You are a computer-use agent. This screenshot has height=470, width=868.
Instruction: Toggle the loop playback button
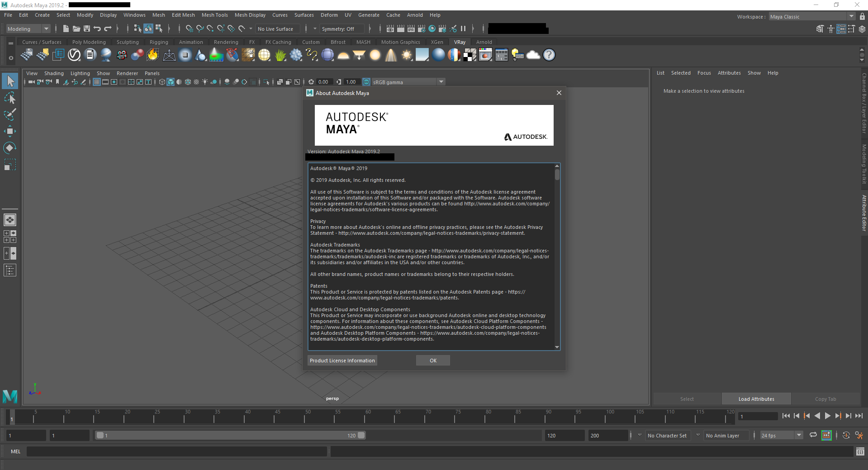click(x=813, y=435)
